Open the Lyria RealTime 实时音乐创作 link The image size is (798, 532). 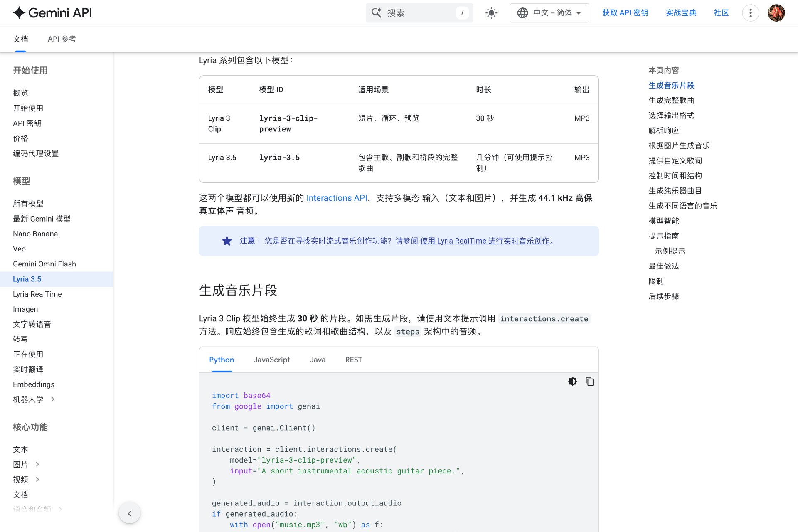pyautogui.click(x=485, y=241)
